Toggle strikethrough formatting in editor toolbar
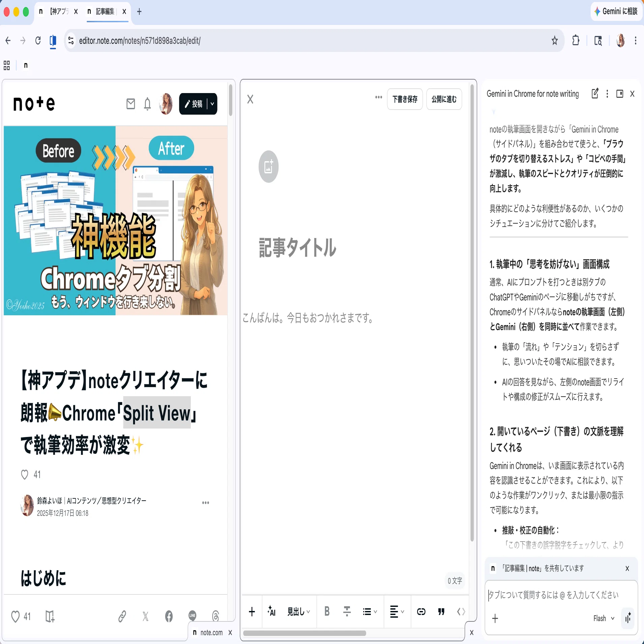 (x=347, y=612)
